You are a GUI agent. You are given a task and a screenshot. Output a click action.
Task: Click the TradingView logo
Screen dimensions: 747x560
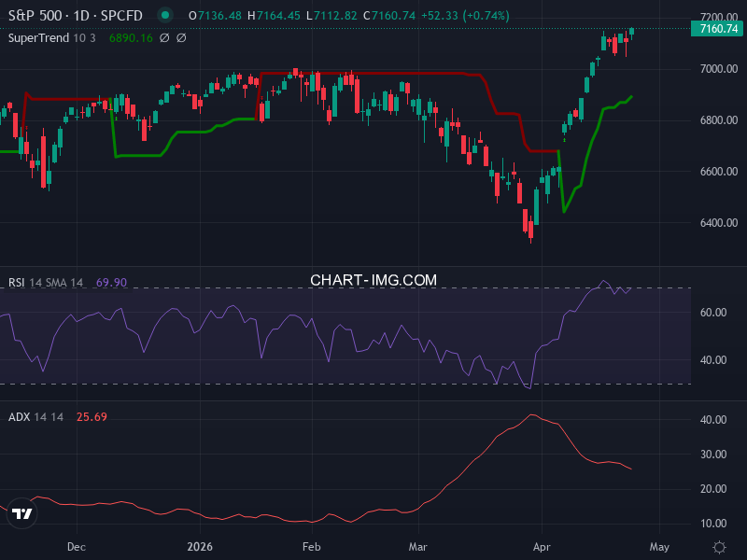pos(23,511)
